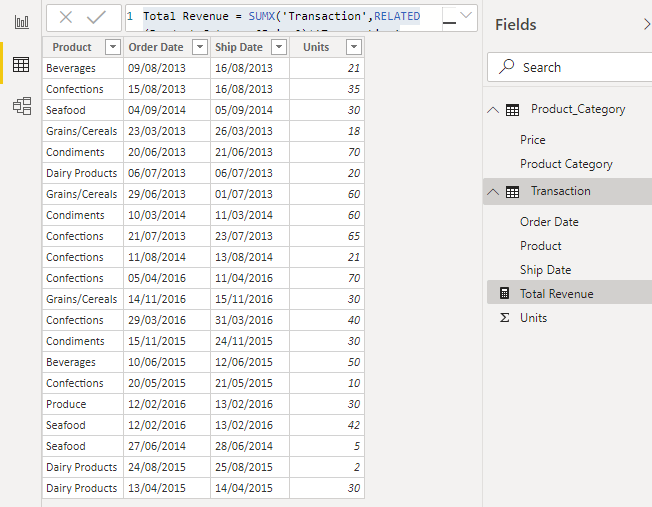Screen dimensions: 652x507
Task: Click Order Date cell 20/05/2015
Action: (167, 383)
